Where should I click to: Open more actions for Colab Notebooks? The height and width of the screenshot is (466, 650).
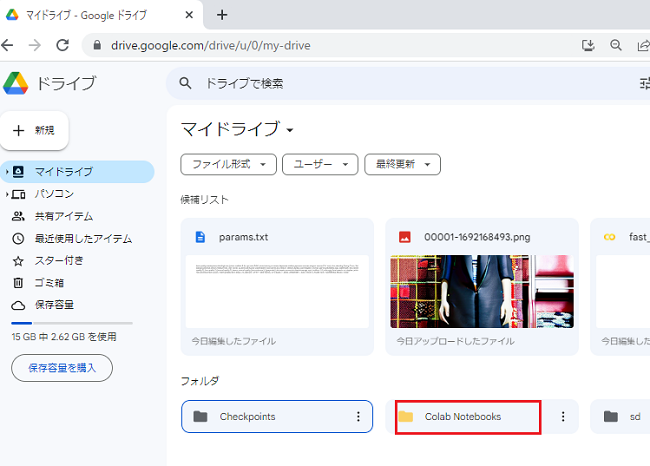click(x=563, y=417)
